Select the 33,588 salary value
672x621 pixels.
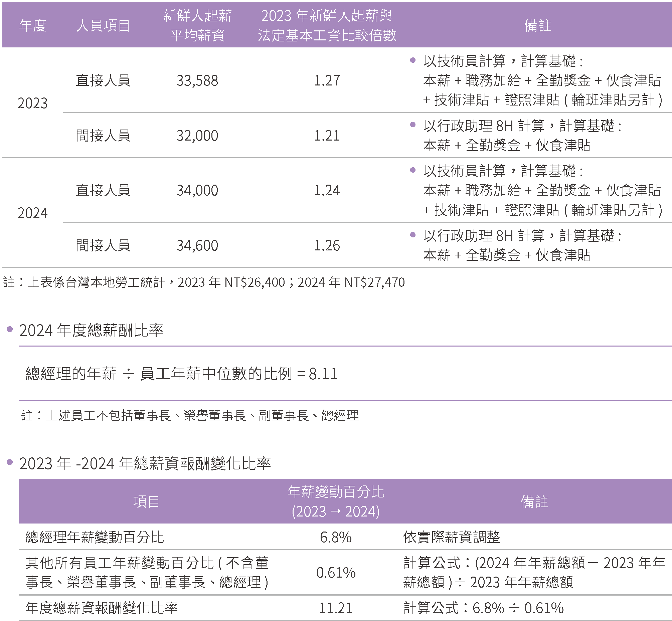pos(197,81)
